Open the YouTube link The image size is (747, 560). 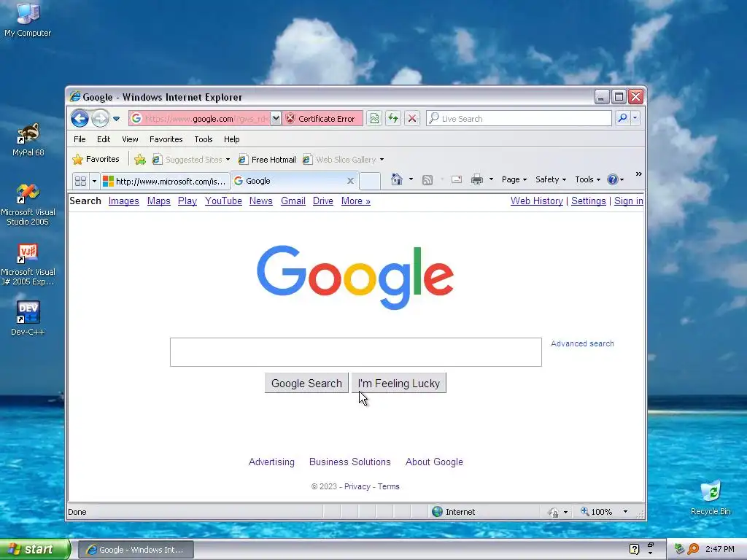(223, 201)
